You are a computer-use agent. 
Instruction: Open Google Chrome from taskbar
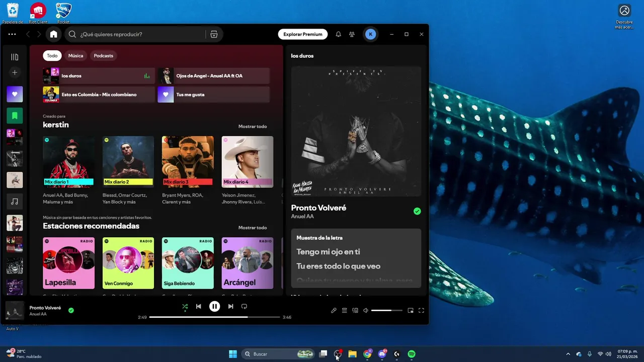point(367,354)
